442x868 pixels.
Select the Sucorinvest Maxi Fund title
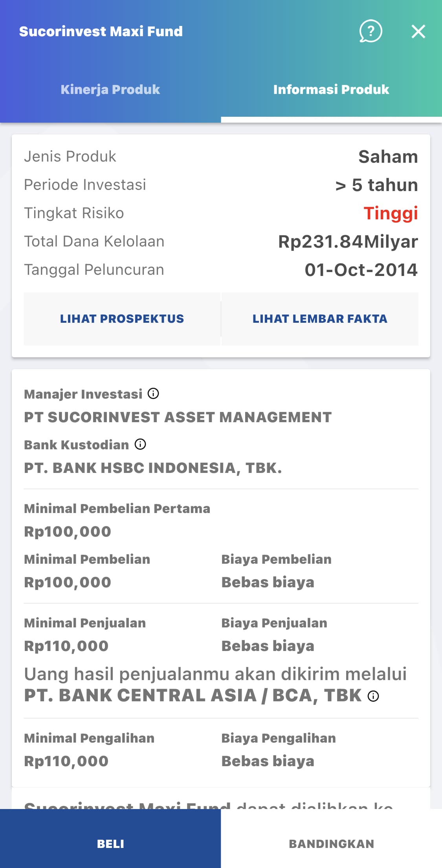(101, 31)
